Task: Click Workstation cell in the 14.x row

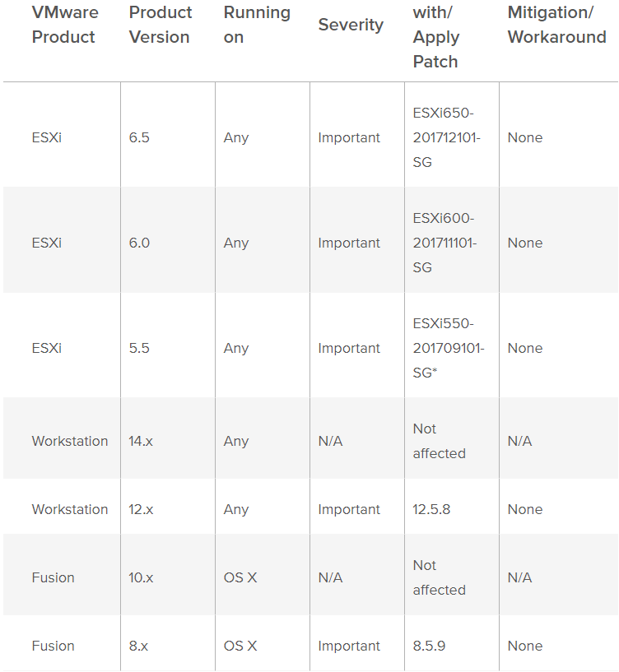Action: click(70, 441)
